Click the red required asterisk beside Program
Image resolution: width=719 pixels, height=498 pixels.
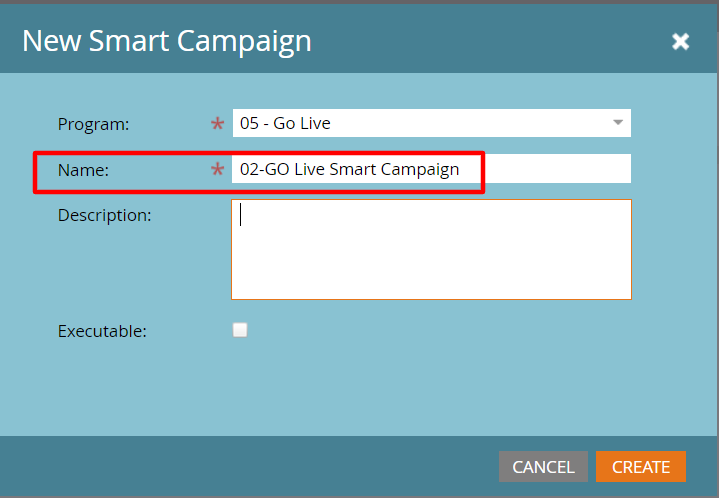click(x=217, y=124)
